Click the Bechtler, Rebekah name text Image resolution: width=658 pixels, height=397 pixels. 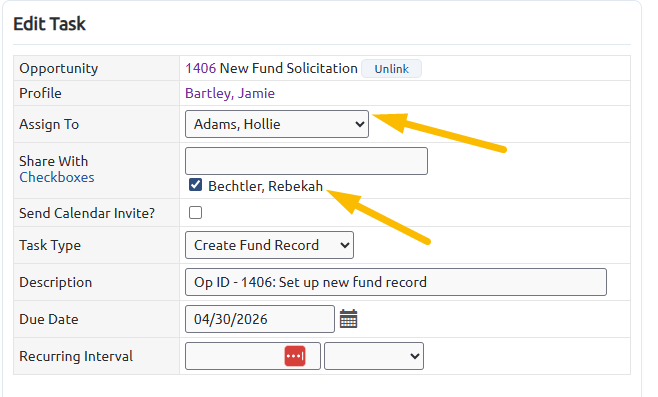click(x=266, y=186)
